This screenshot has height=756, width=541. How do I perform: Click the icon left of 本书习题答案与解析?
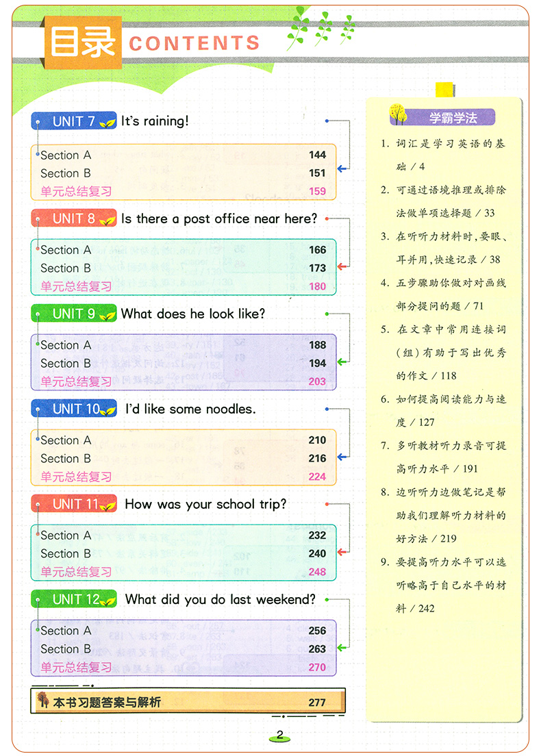[x=42, y=702]
